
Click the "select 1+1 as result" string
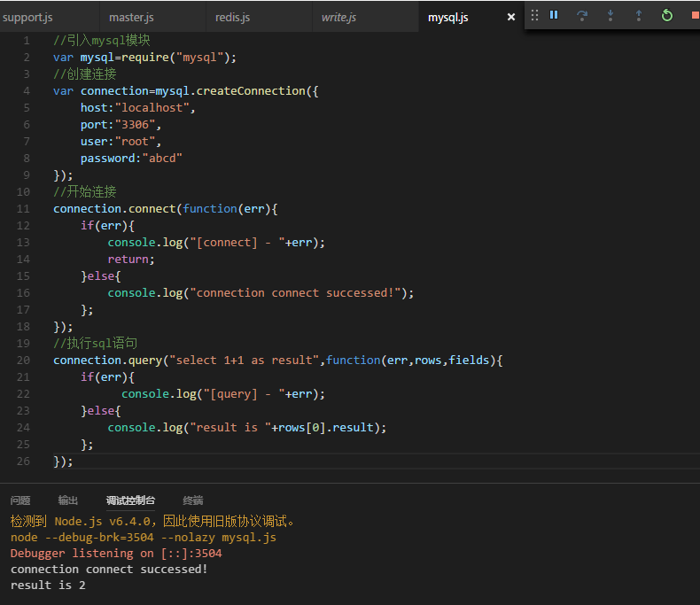click(244, 360)
